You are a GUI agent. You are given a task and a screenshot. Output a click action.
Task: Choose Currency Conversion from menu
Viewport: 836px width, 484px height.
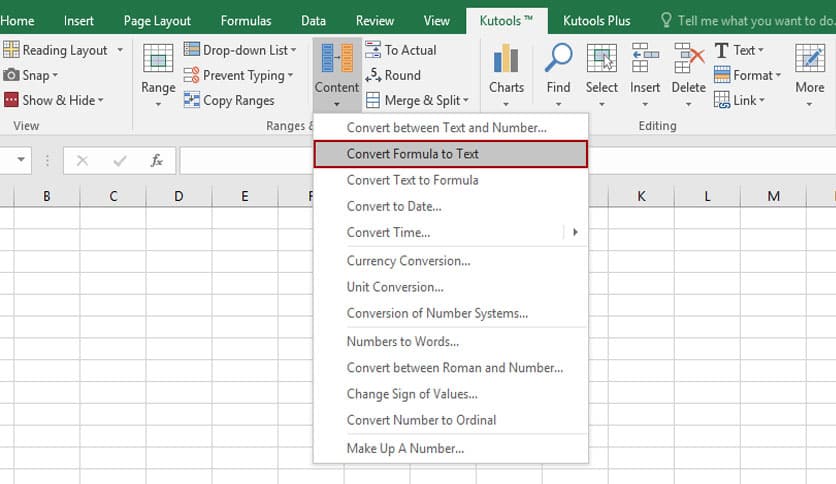408,261
